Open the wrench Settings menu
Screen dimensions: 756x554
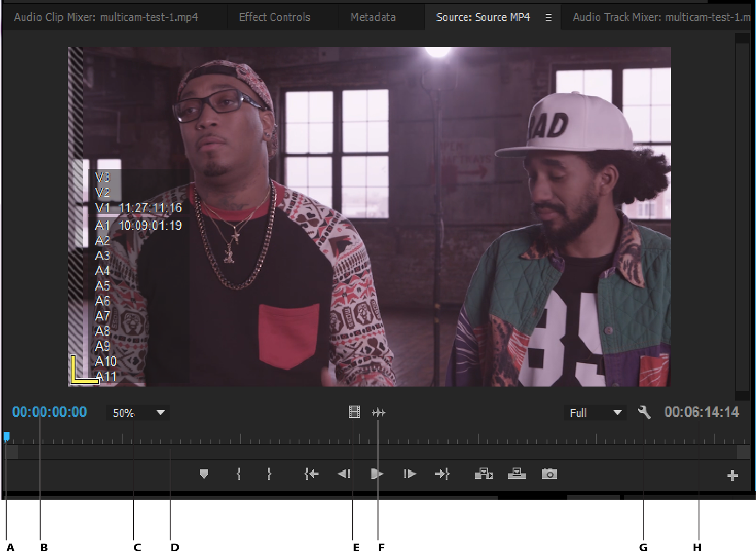(644, 412)
